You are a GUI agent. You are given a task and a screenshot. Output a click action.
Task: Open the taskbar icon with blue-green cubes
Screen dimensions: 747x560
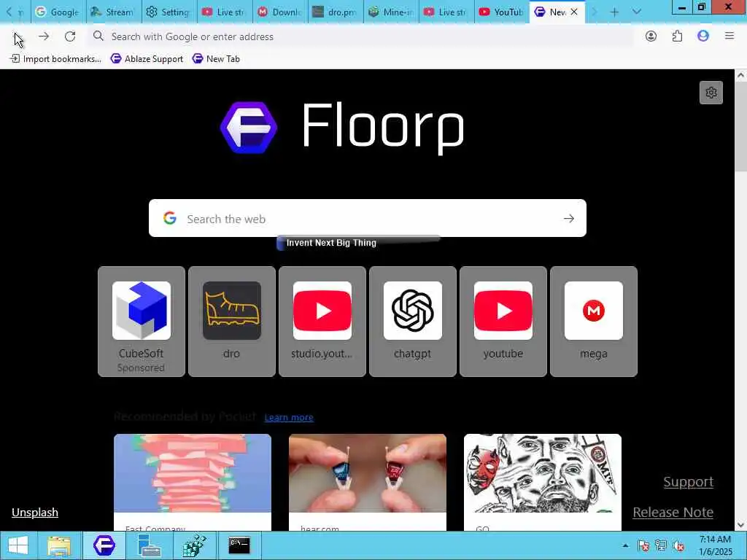pos(194,545)
